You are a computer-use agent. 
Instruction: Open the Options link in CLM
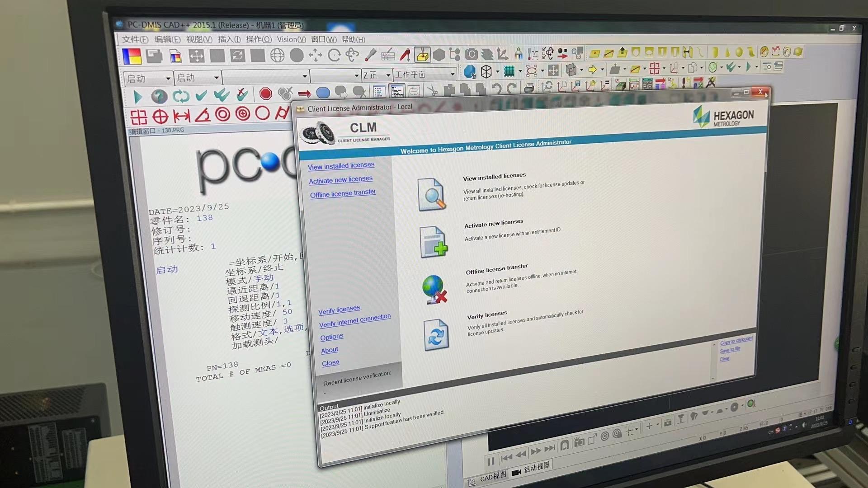tap(331, 337)
